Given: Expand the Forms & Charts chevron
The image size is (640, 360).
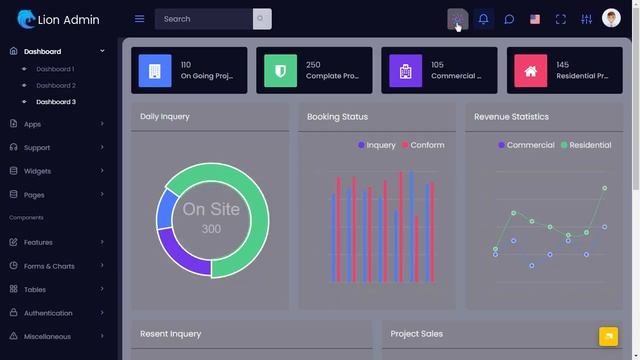Looking at the screenshot, I should [102, 266].
